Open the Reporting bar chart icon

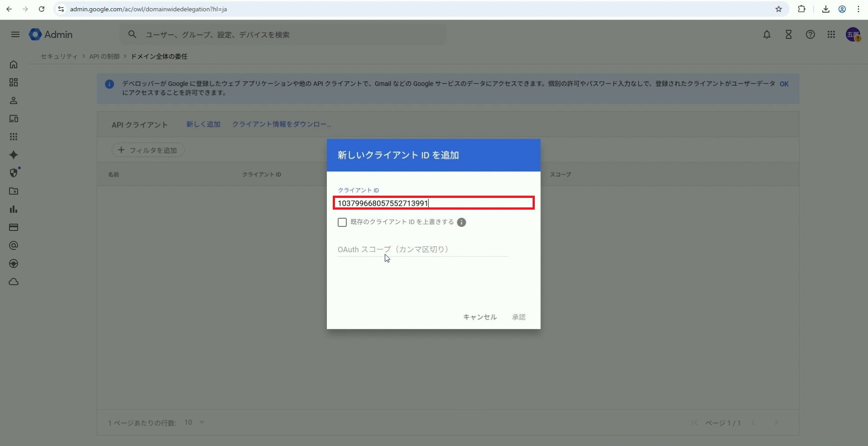(x=14, y=209)
